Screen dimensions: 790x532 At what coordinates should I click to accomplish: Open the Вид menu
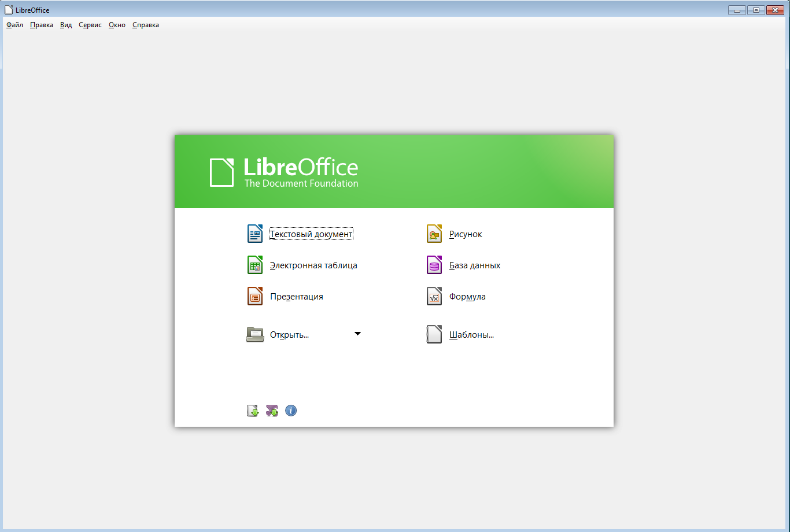point(66,25)
